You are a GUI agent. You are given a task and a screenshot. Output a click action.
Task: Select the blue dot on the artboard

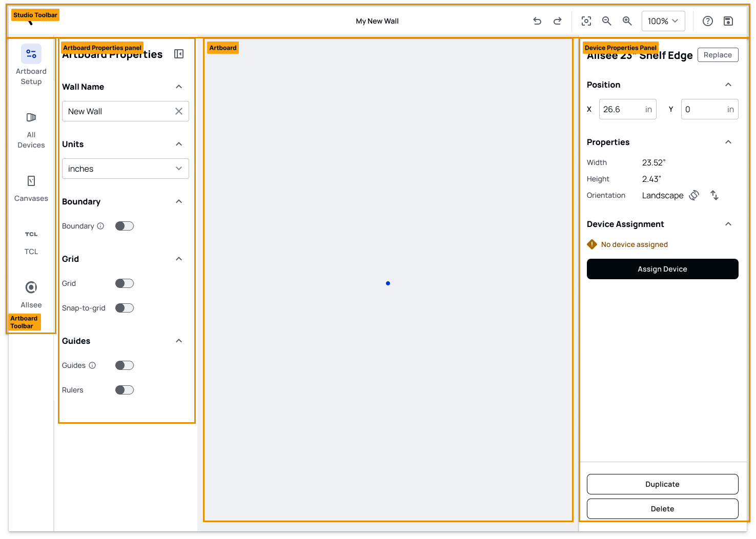[388, 283]
